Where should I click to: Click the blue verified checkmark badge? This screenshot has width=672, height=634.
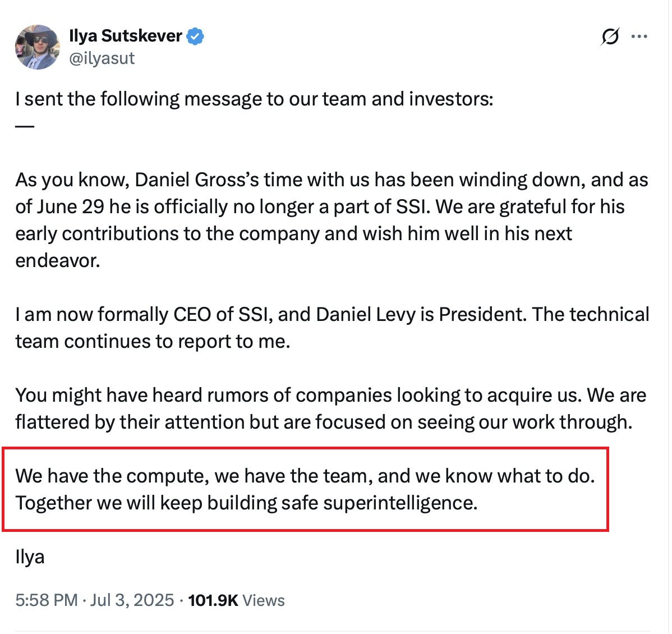point(195,36)
